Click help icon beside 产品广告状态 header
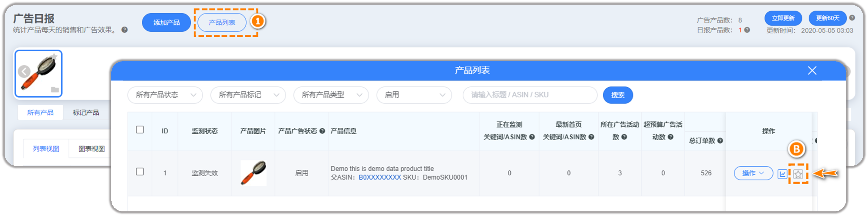This screenshot has width=868, height=216. point(322,131)
